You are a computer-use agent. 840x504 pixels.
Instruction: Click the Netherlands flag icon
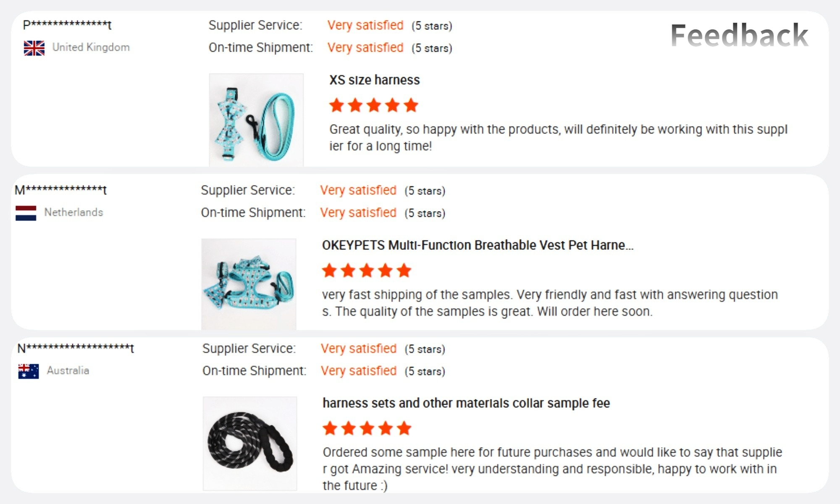click(26, 213)
